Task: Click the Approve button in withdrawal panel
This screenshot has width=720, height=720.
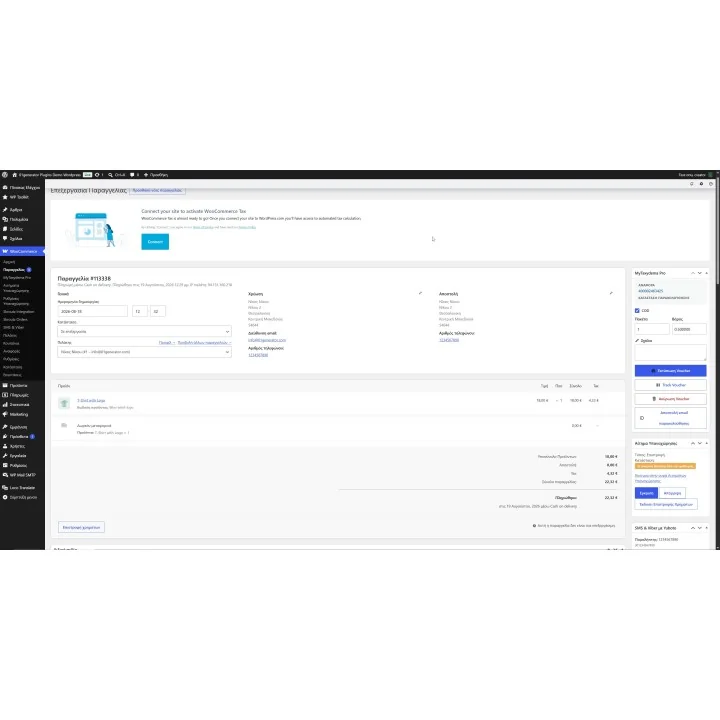Action: coord(647,493)
